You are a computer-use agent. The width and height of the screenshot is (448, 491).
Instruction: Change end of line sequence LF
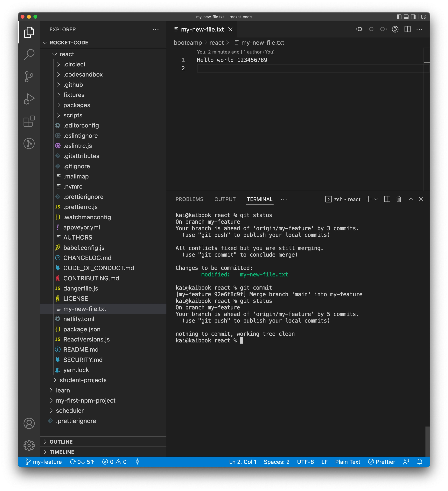(x=324, y=462)
